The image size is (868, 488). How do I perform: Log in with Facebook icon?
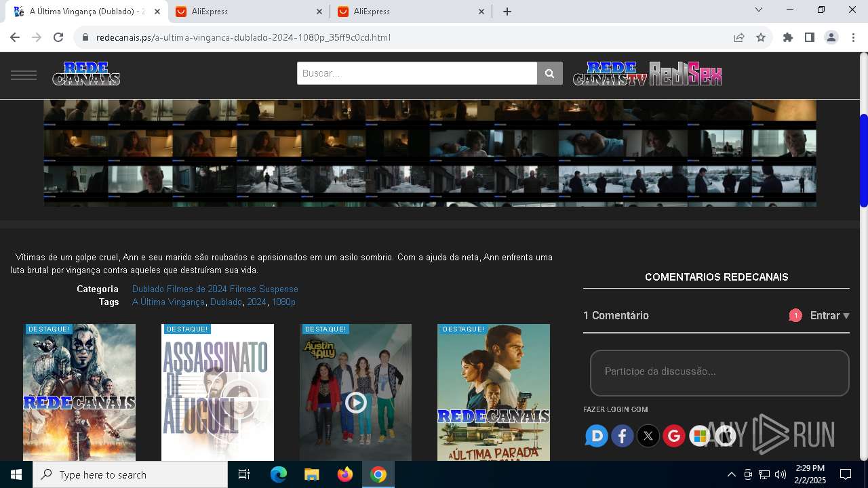[x=623, y=436]
